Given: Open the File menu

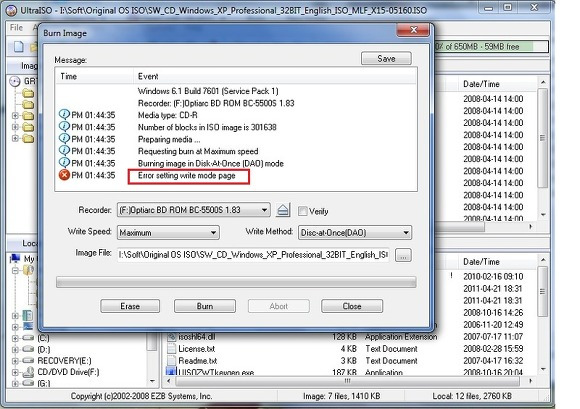Looking at the screenshot, I should pyautogui.click(x=16, y=28).
